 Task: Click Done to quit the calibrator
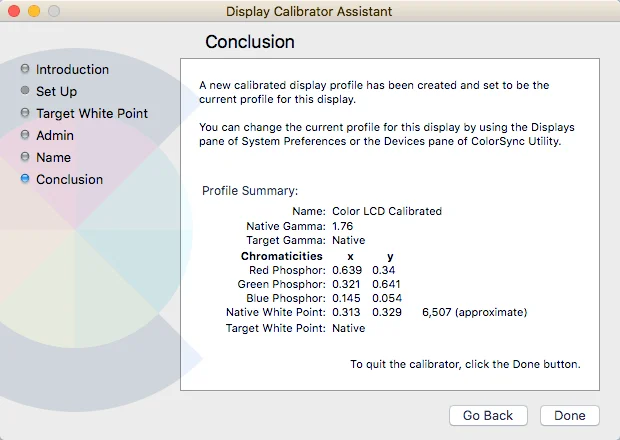coord(569,416)
